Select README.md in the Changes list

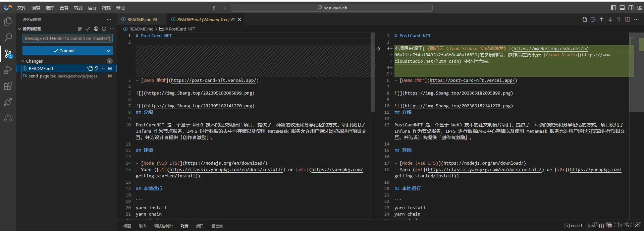tap(66, 68)
